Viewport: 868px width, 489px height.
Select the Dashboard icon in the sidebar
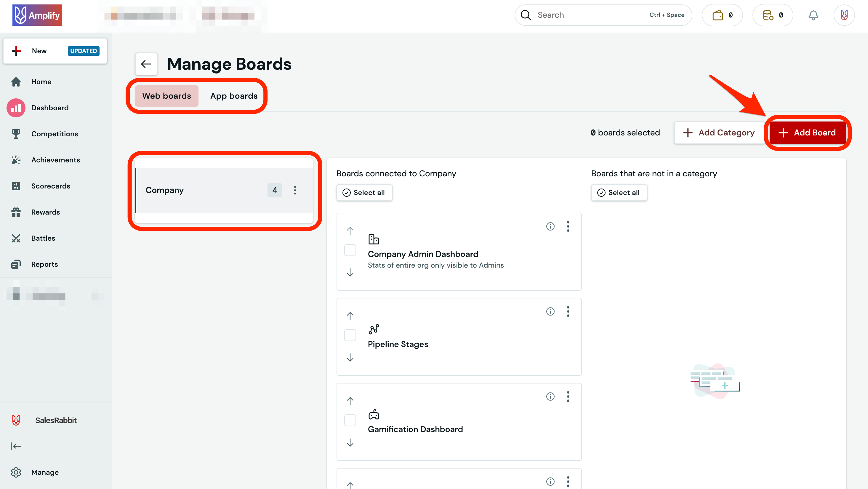16,108
